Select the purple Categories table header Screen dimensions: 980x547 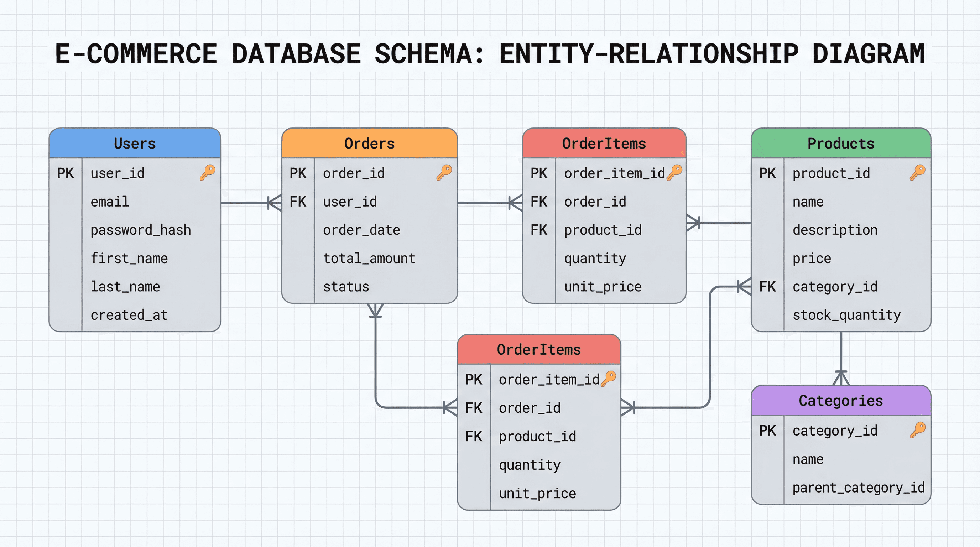coord(841,401)
